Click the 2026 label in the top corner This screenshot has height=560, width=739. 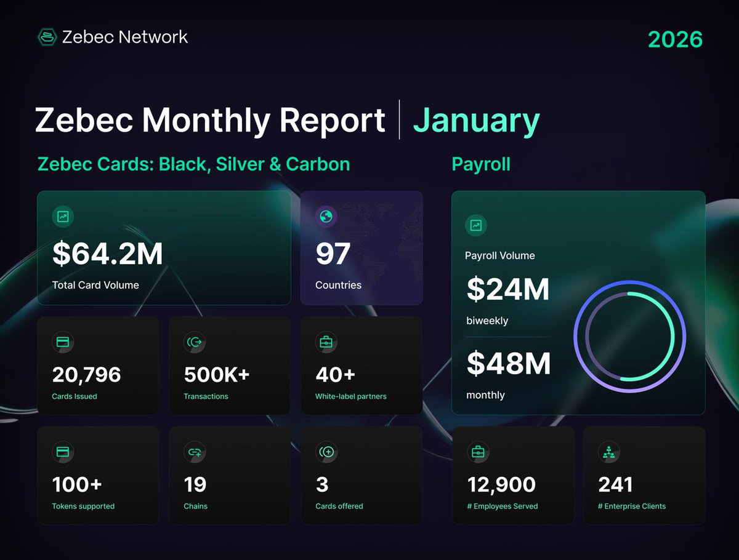point(675,39)
